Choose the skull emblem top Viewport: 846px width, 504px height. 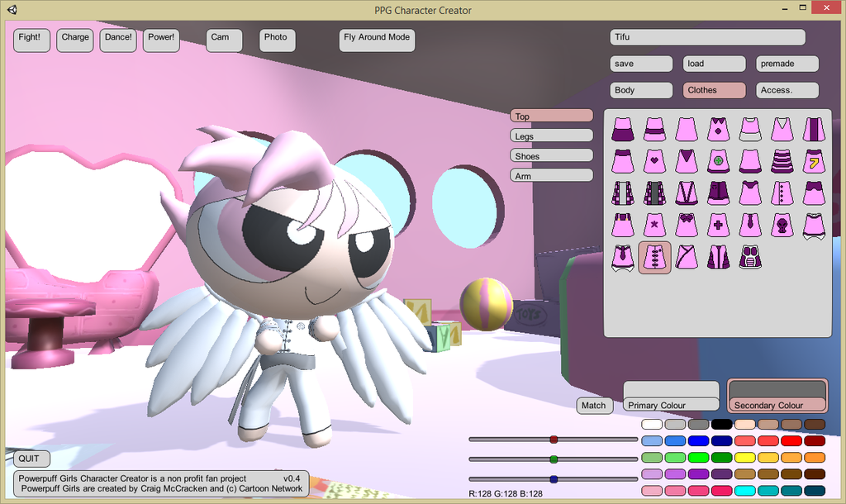pyautogui.click(x=782, y=224)
